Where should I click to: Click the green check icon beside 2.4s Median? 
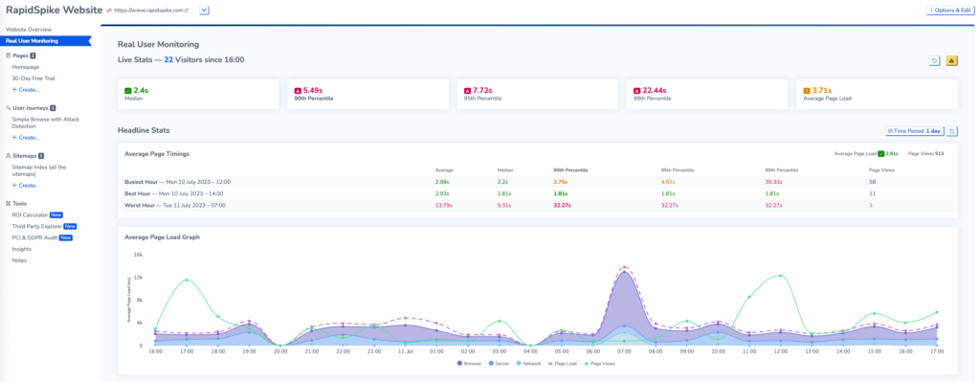pyautogui.click(x=128, y=91)
